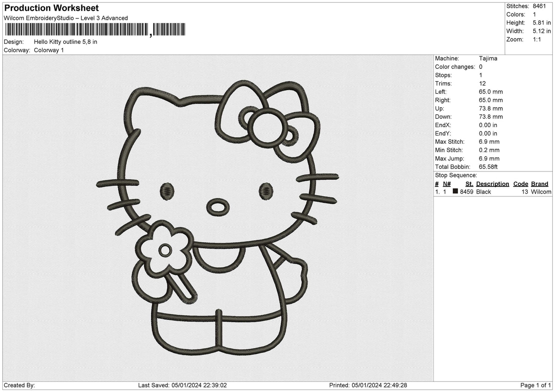Select the Up value 73.8 mm
Image resolution: width=555 pixels, height=392 pixels.
(x=491, y=108)
